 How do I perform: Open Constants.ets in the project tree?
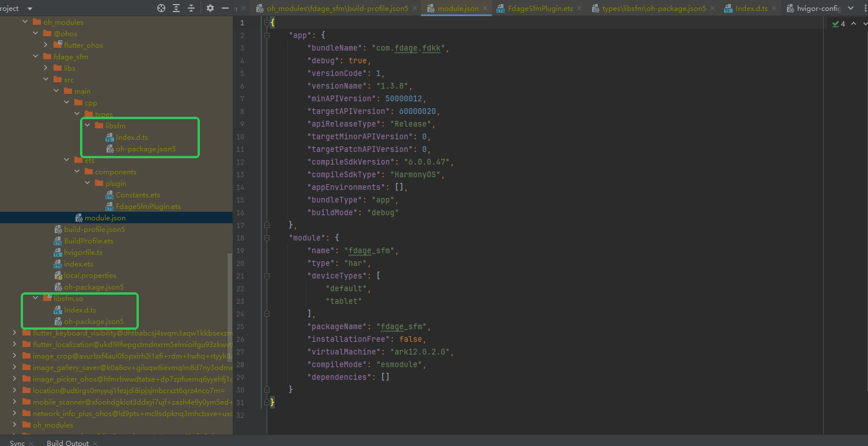coord(138,195)
